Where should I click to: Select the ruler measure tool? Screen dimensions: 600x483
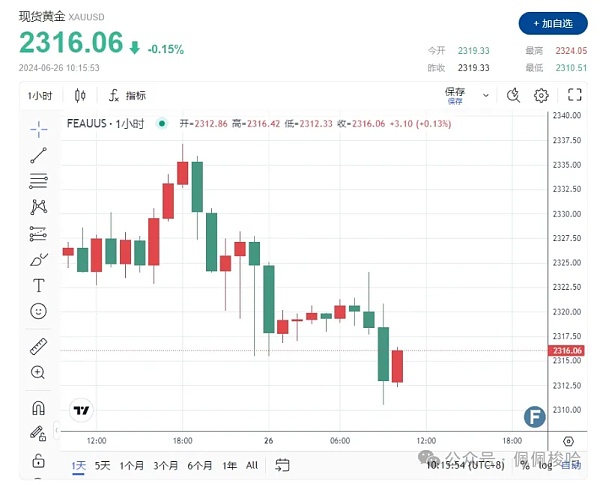[38, 346]
